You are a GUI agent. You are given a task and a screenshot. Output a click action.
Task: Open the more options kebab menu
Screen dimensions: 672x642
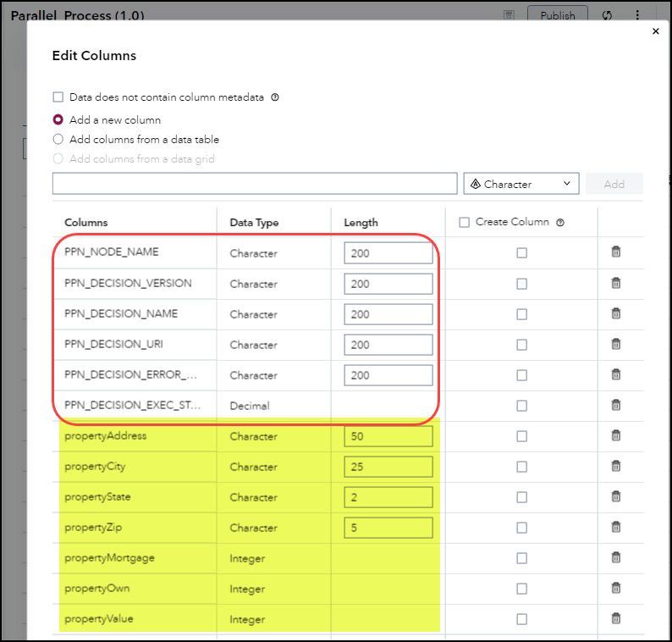(637, 15)
